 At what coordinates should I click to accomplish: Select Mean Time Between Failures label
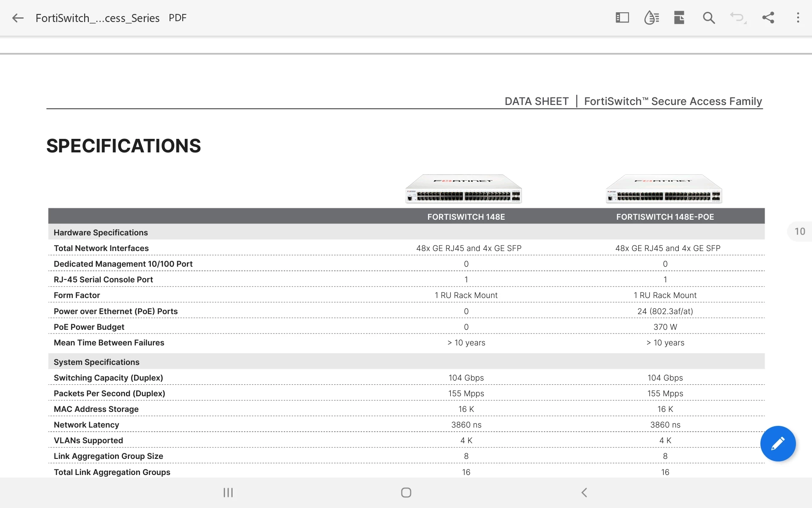pyautogui.click(x=109, y=342)
